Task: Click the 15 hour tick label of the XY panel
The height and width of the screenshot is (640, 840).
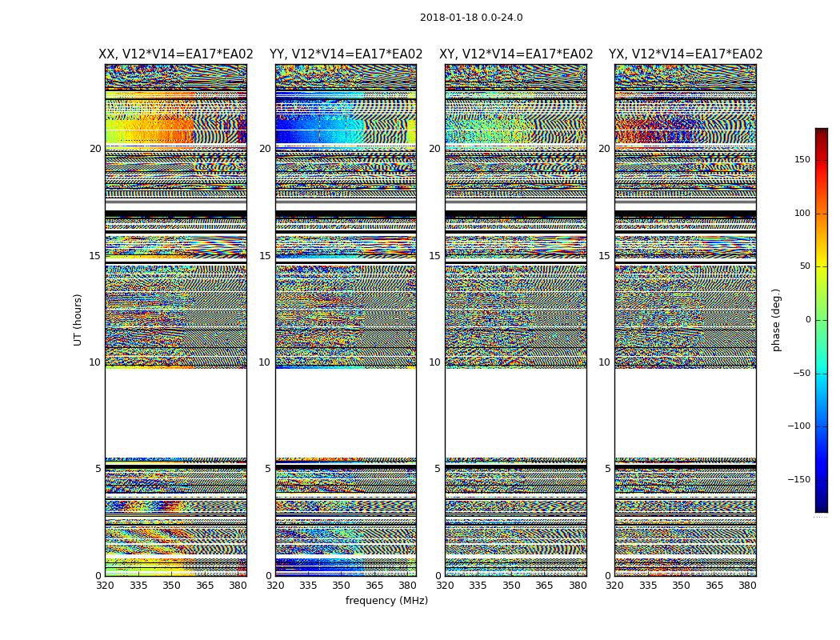Action: coord(435,256)
